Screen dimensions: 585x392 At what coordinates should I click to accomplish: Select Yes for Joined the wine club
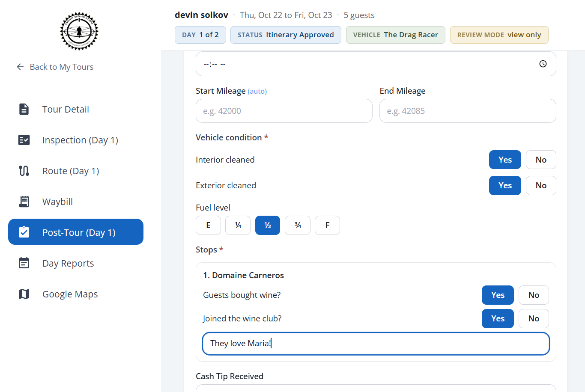pyautogui.click(x=498, y=318)
